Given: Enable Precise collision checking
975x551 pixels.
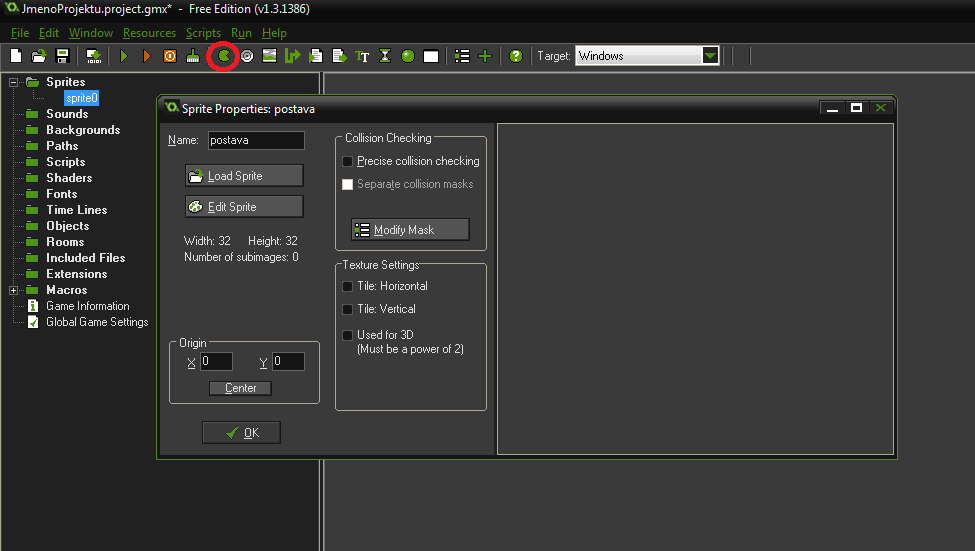Looking at the screenshot, I should (348, 161).
